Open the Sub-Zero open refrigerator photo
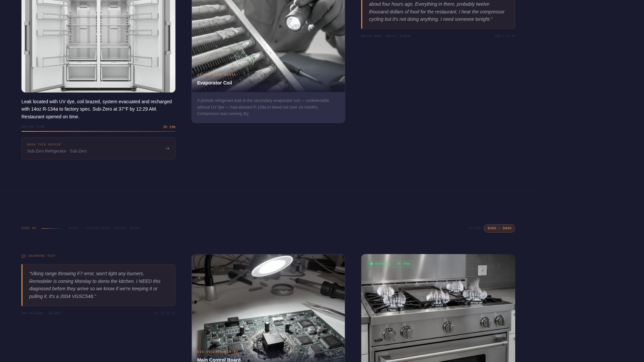The height and width of the screenshot is (362, 644). 98,46
